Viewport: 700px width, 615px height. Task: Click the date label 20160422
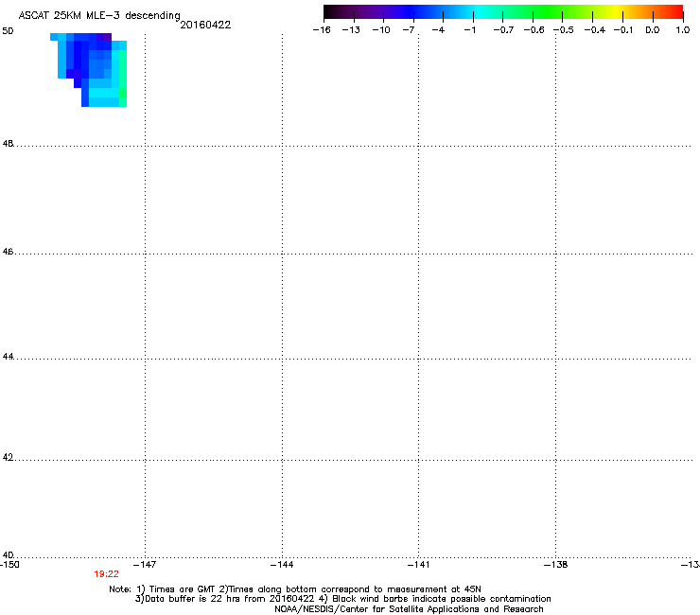coord(205,25)
